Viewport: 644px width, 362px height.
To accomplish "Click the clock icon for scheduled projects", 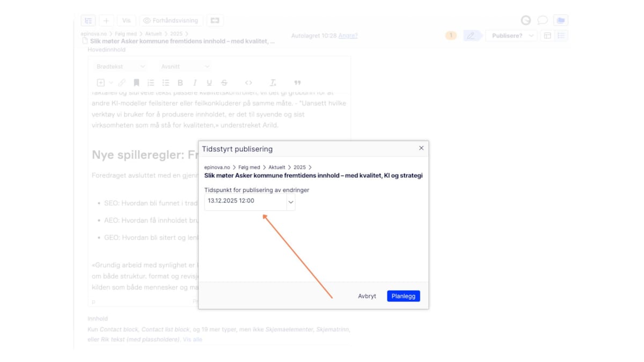I will click(x=526, y=20).
